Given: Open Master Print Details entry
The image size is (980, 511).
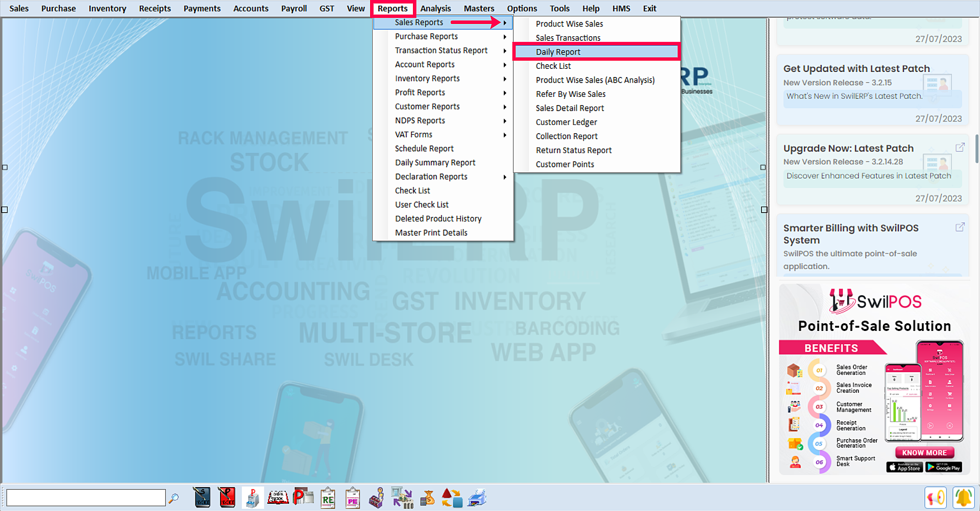Looking at the screenshot, I should [443, 233].
